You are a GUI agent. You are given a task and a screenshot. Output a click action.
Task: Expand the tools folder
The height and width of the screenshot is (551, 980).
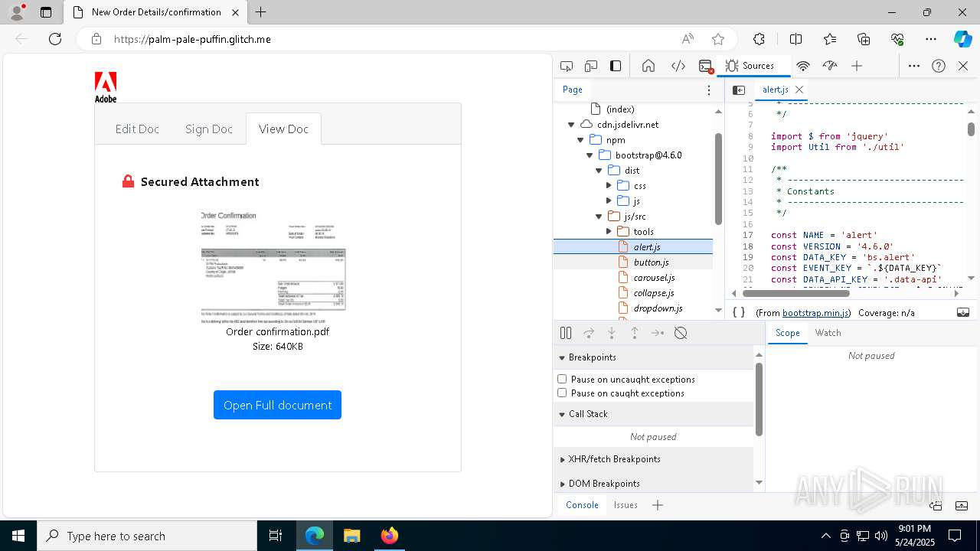pos(609,231)
